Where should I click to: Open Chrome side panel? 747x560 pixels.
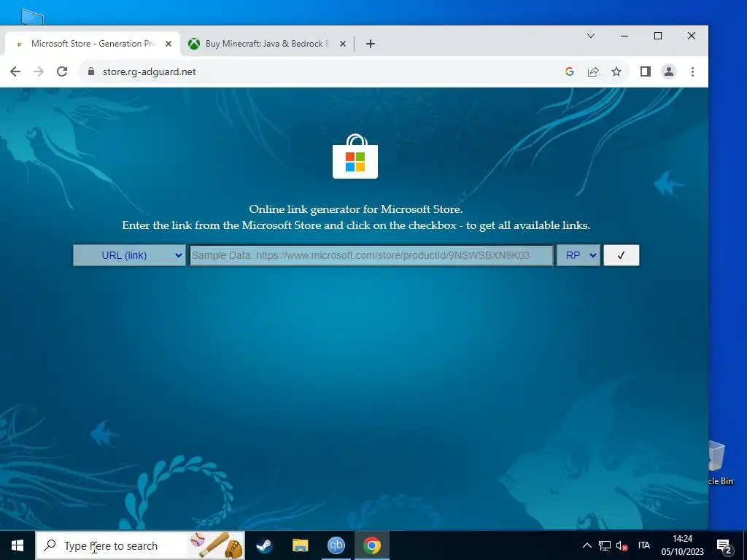tap(645, 71)
